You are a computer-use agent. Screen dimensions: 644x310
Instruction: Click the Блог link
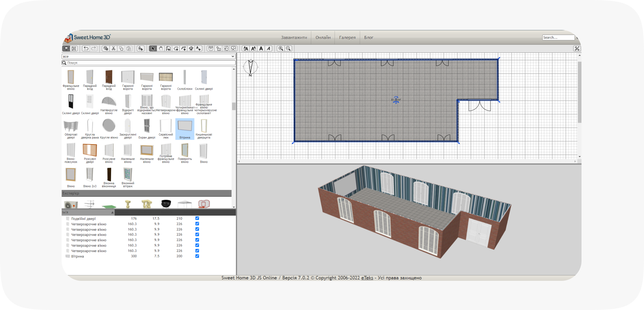coord(369,37)
